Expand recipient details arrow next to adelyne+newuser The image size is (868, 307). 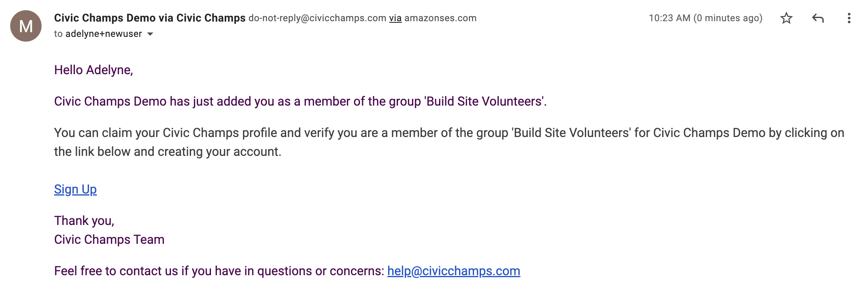point(150,34)
